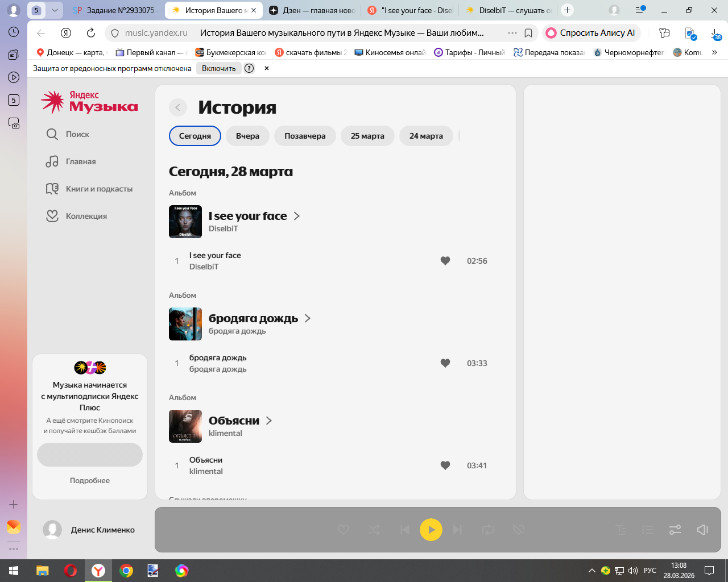The height and width of the screenshot is (582, 728).
Task: Click the volume speaker icon
Action: point(702,530)
